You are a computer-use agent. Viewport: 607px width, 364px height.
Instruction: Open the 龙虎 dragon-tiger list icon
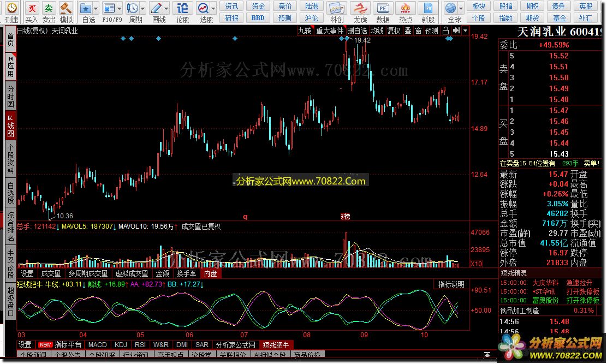pyautogui.click(x=360, y=8)
